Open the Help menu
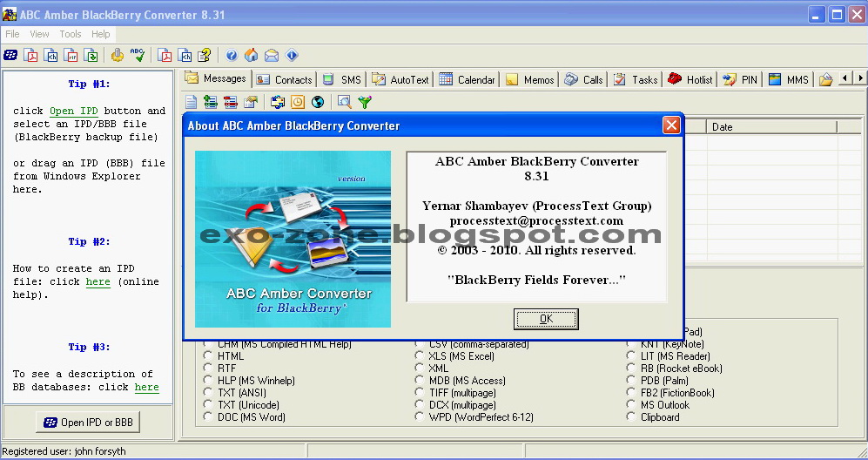868x460 pixels. [101, 34]
